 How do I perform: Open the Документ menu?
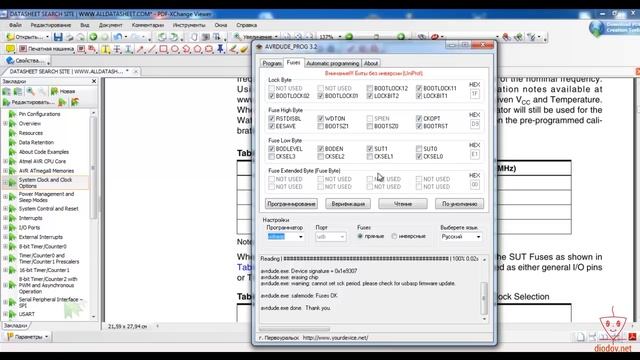110,25
